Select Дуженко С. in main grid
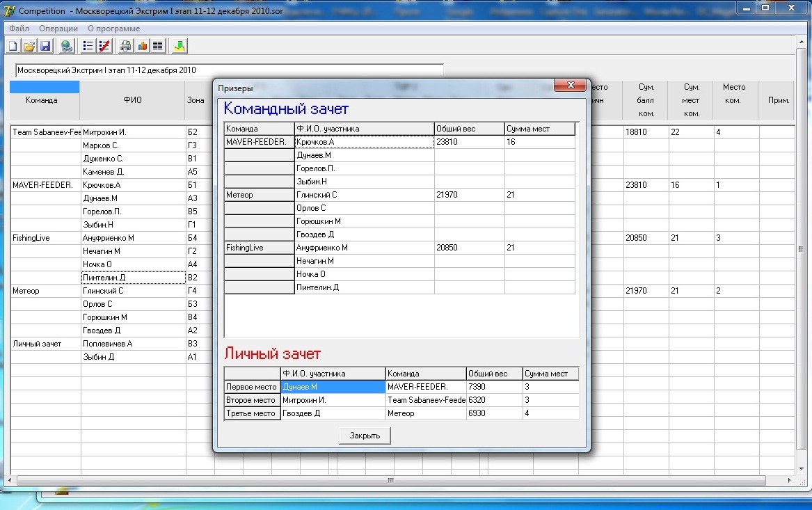 pos(133,159)
